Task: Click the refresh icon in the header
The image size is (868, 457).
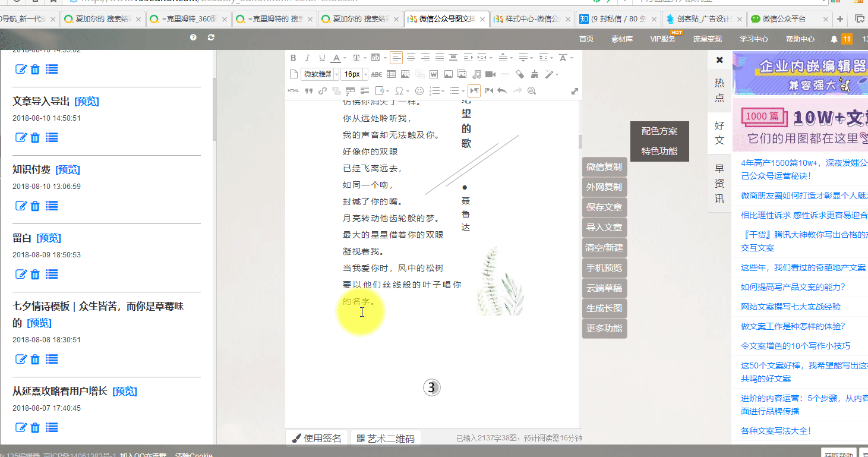Action: [x=211, y=37]
